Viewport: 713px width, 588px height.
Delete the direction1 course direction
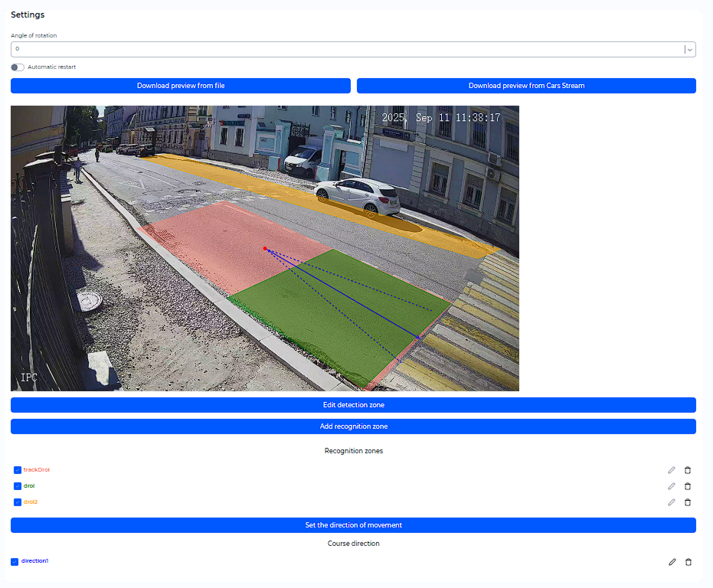tap(687, 561)
